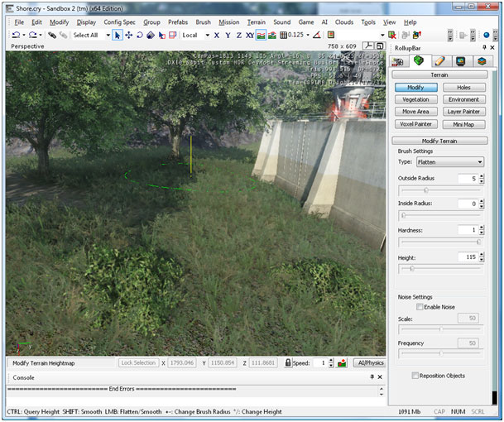The height and width of the screenshot is (422, 504).
Task: Open the Select All filter dropdown
Action: pyautogui.click(x=108, y=35)
